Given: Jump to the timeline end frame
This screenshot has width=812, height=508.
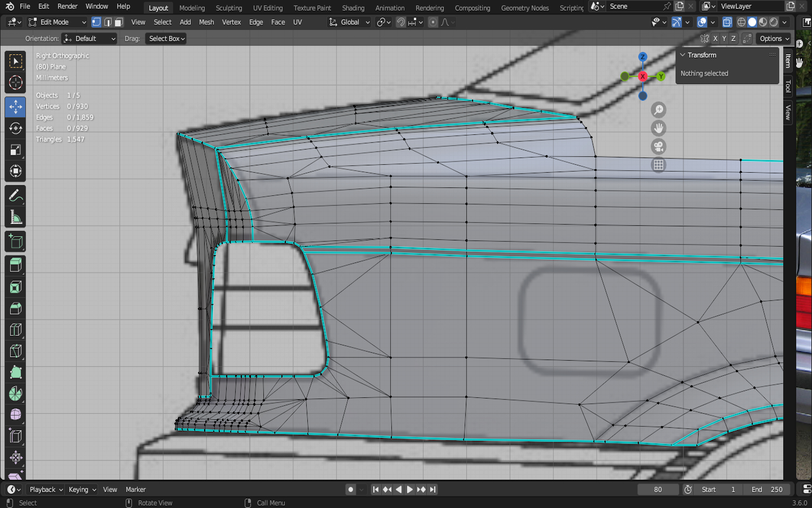Looking at the screenshot, I should point(433,489).
